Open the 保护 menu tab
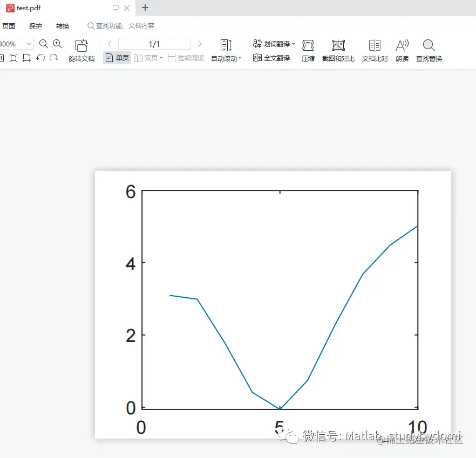This screenshot has height=458, width=476. point(36,26)
